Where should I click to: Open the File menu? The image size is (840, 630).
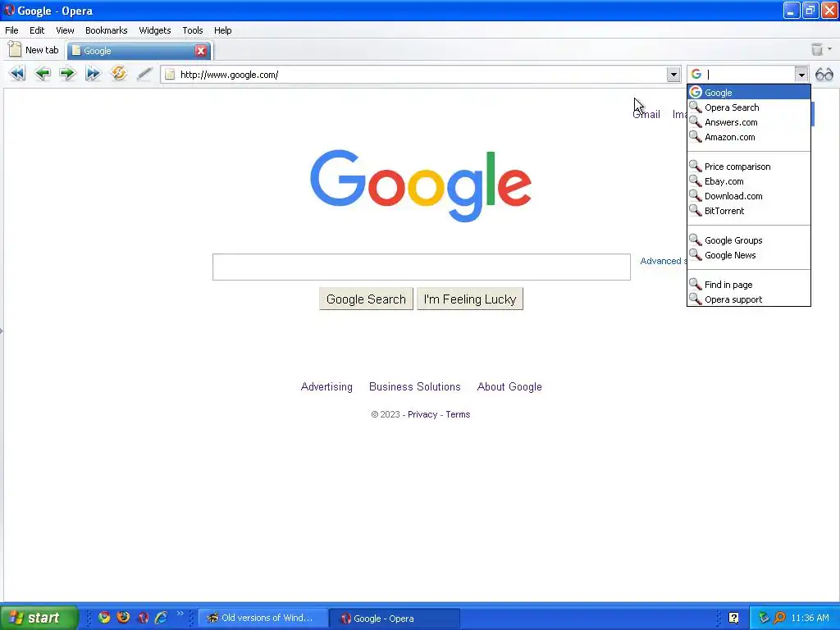coord(11,30)
